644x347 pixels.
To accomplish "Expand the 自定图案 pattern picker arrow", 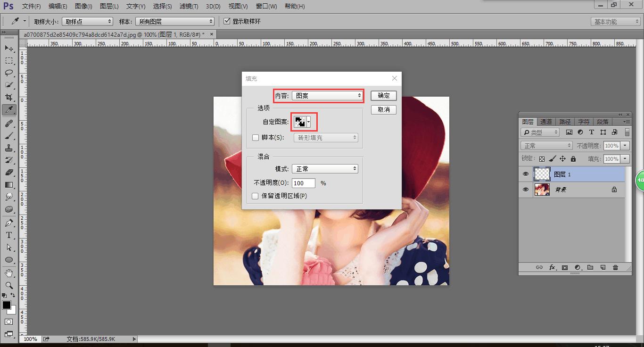I will (309, 122).
